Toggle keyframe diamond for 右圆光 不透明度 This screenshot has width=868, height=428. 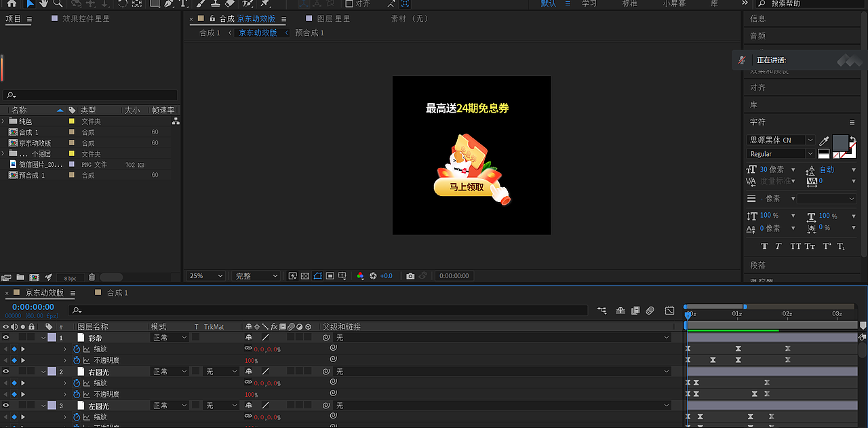pyautogui.click(x=14, y=394)
